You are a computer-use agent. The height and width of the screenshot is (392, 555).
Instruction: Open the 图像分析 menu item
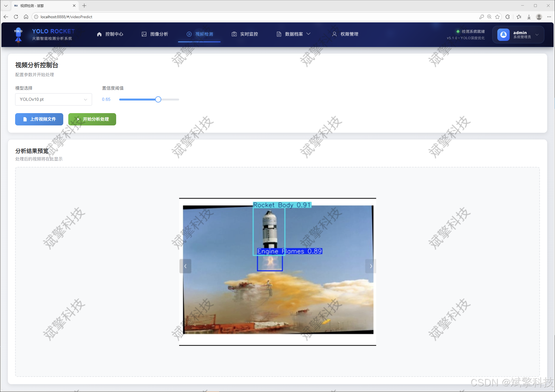[x=155, y=34]
